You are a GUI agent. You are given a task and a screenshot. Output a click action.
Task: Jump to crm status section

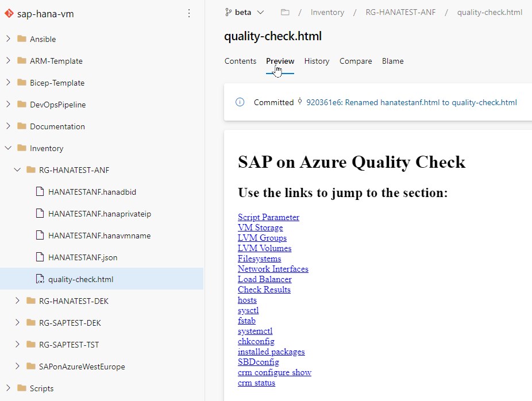coord(256,383)
